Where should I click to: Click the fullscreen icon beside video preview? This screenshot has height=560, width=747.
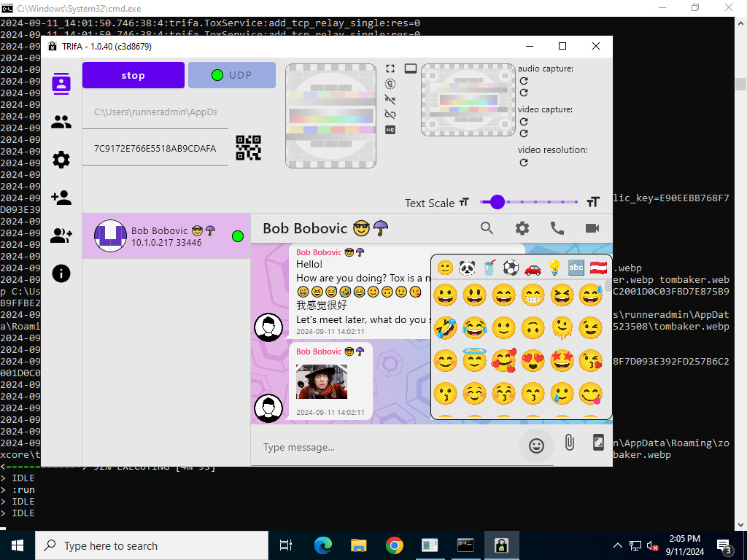point(390,69)
